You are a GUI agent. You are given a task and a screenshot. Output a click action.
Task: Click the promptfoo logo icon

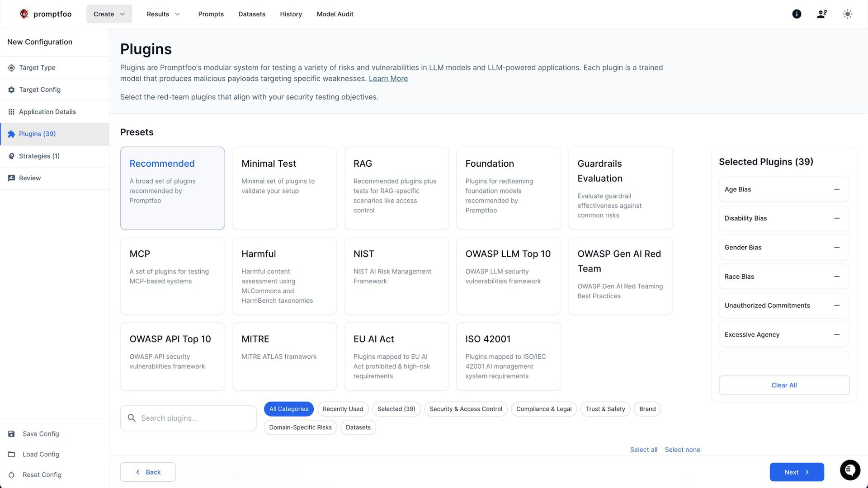(24, 14)
